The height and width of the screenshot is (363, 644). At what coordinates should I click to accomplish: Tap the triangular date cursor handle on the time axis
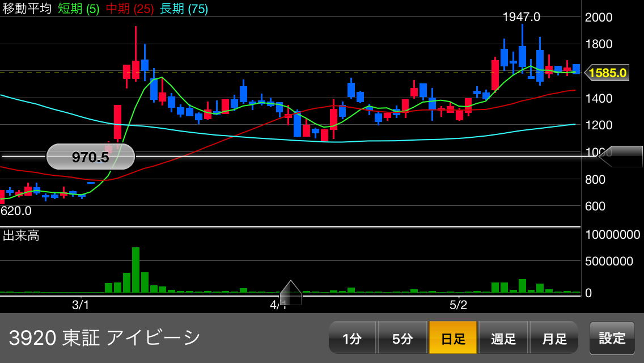pos(290,293)
